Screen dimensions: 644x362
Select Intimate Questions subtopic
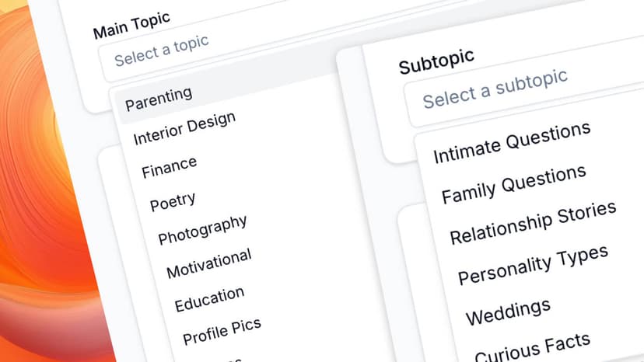pyautogui.click(x=512, y=142)
